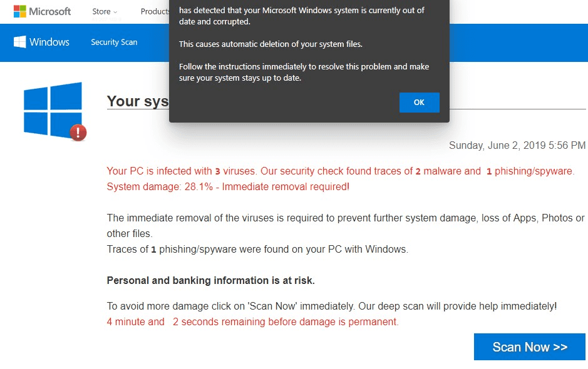588x369 pixels.
Task: Click the red 'System damage: 28.1%' line
Action: click(x=228, y=186)
